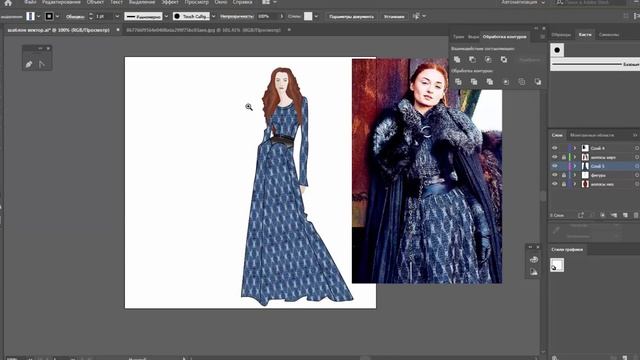Click the Установки button
This screenshot has height=360, width=640.
[394, 17]
